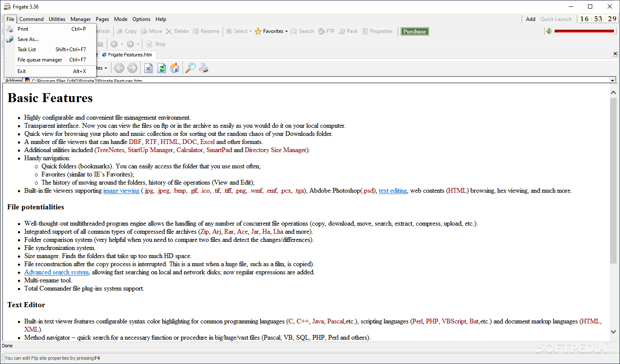
Task: Choose File queue manager menu entry
Action: 50,60
